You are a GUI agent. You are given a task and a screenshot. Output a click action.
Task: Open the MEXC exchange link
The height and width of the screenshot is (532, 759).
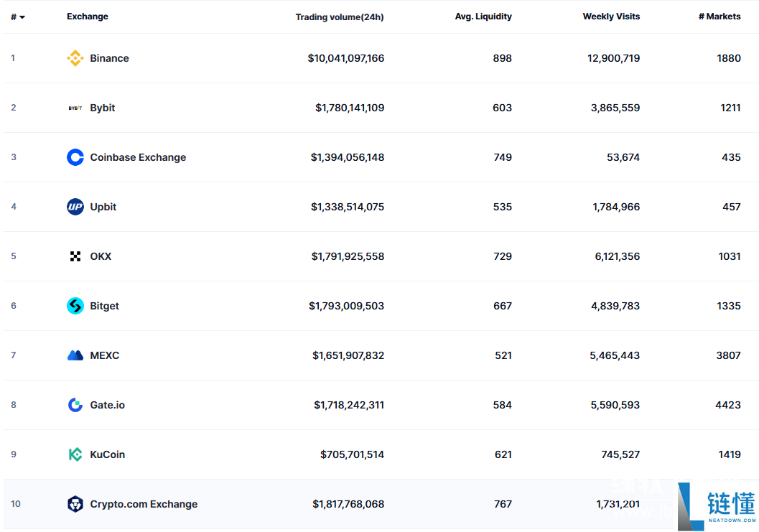point(105,355)
